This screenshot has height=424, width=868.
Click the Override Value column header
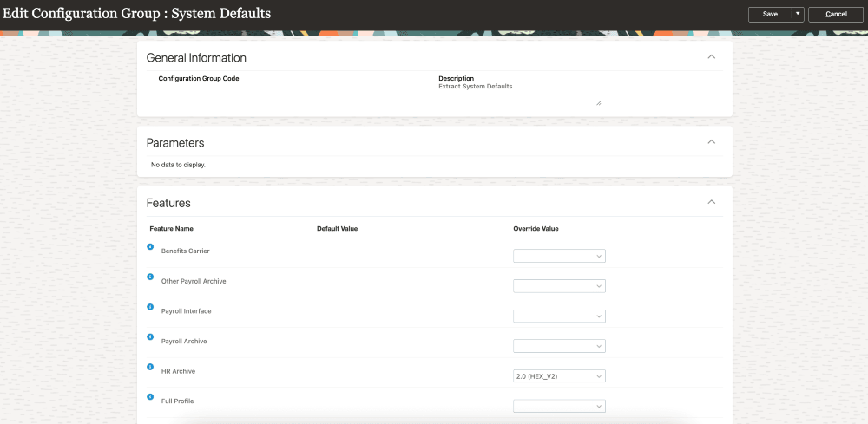click(x=536, y=228)
